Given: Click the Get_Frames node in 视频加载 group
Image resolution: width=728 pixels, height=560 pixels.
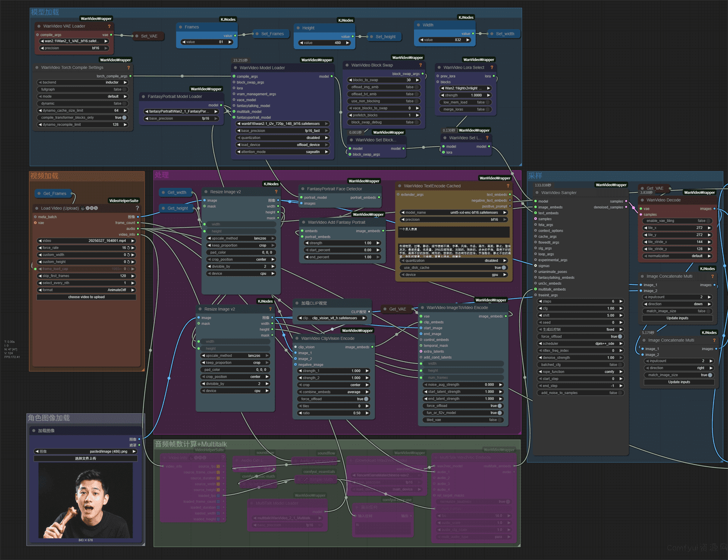Looking at the screenshot, I should (54, 194).
